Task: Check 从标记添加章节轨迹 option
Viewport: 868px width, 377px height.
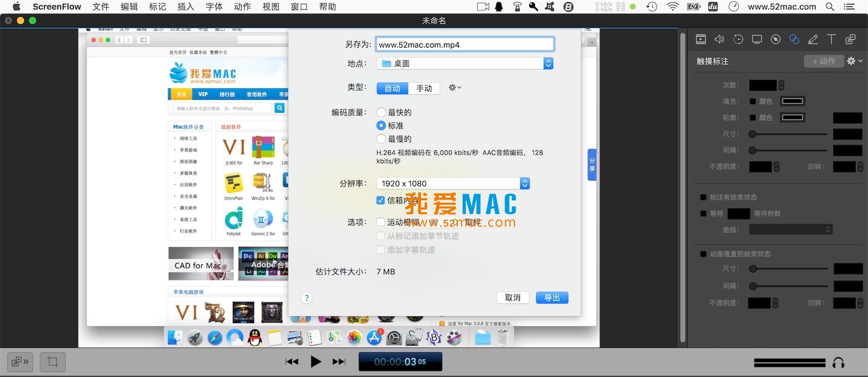Action: point(381,236)
